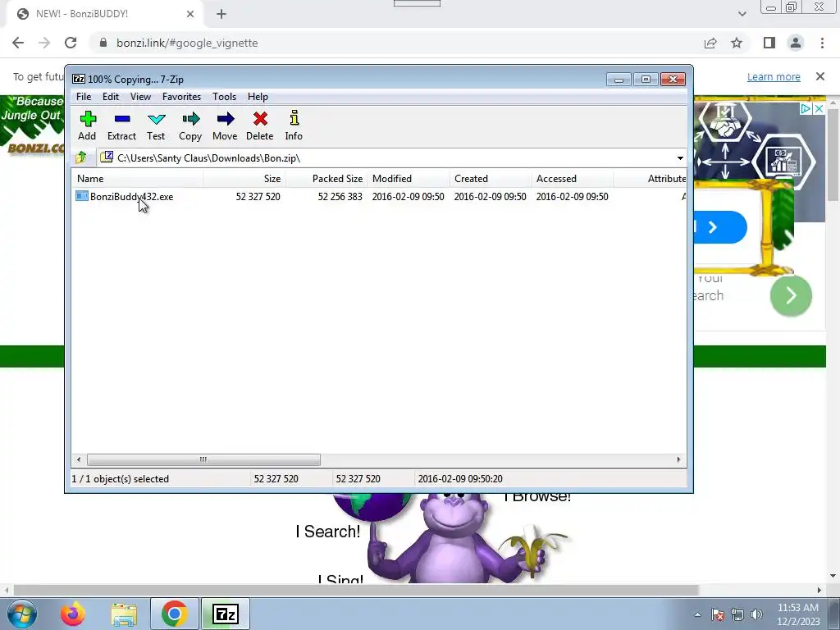Click the browser page scrollbar down arrow

point(833,576)
